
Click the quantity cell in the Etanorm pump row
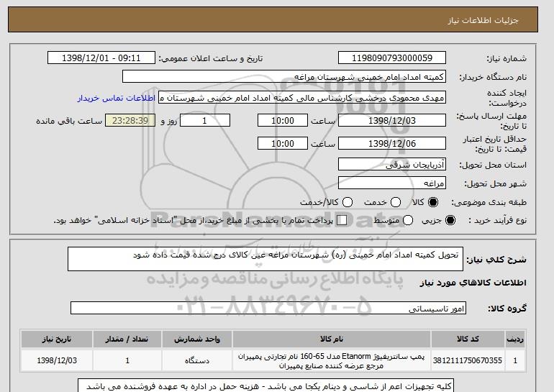click(x=127, y=360)
